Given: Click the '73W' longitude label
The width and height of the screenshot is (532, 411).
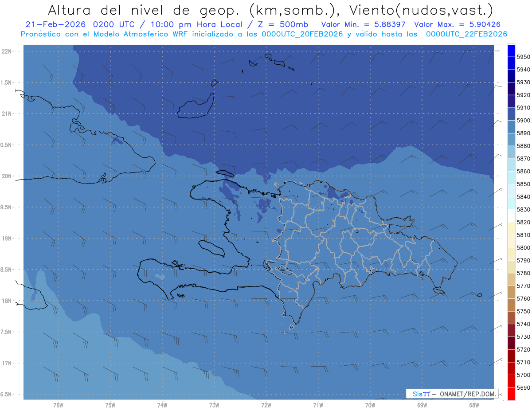Looking at the screenshot, I should (214, 405).
